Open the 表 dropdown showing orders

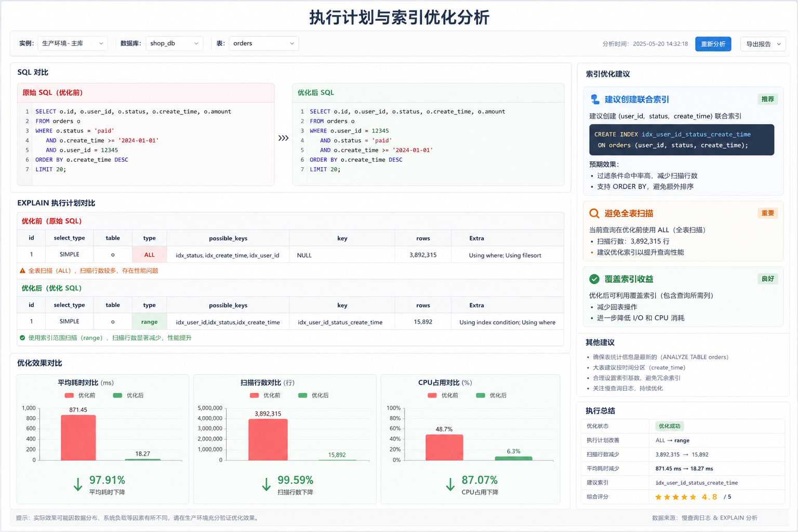pos(263,44)
